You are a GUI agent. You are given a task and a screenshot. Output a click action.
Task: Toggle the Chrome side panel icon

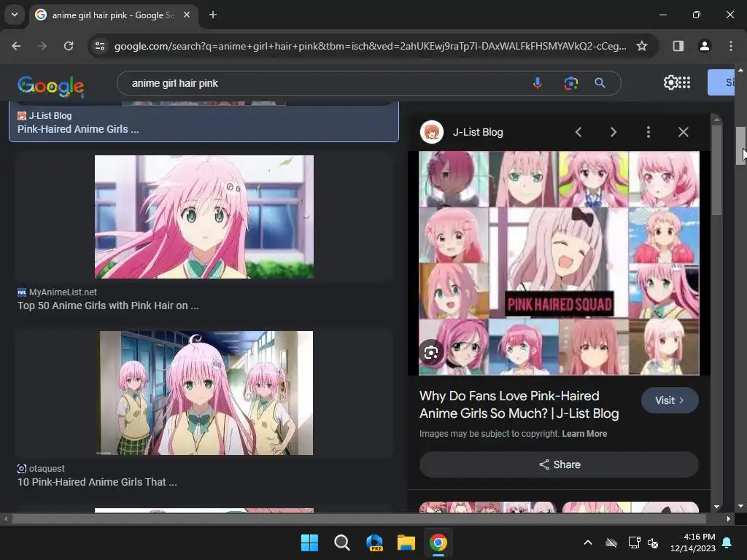[678, 46]
